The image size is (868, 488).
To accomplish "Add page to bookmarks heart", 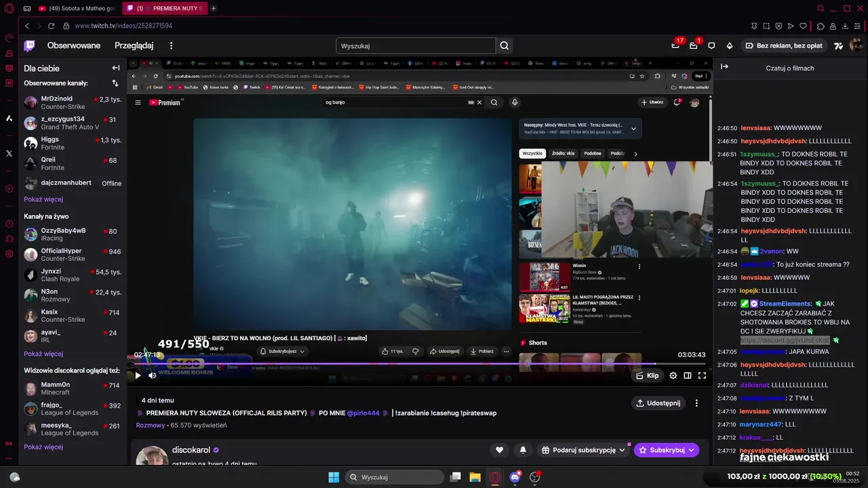I will (x=803, y=26).
